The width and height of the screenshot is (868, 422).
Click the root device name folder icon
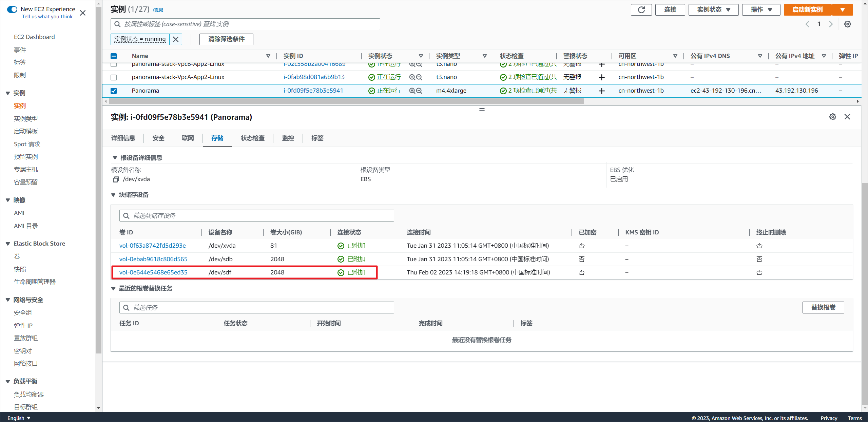[x=116, y=179]
